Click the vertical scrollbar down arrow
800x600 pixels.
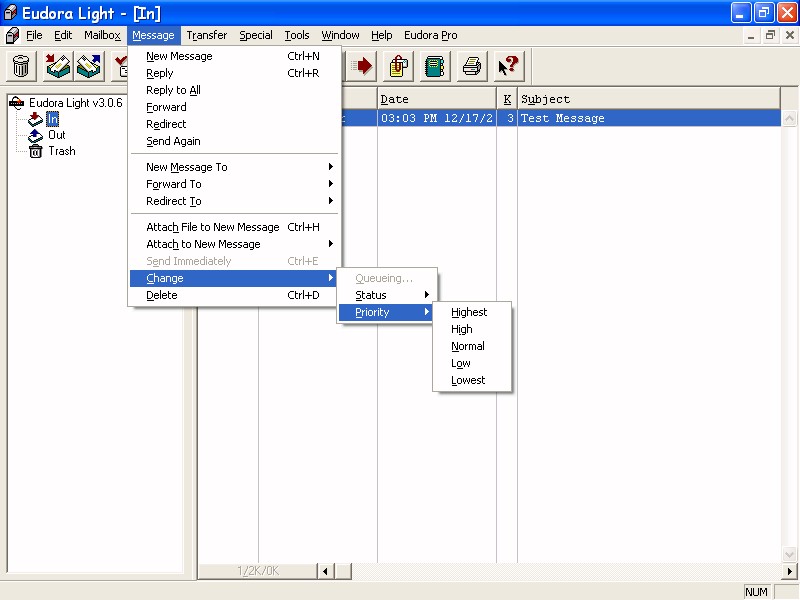[x=789, y=554]
